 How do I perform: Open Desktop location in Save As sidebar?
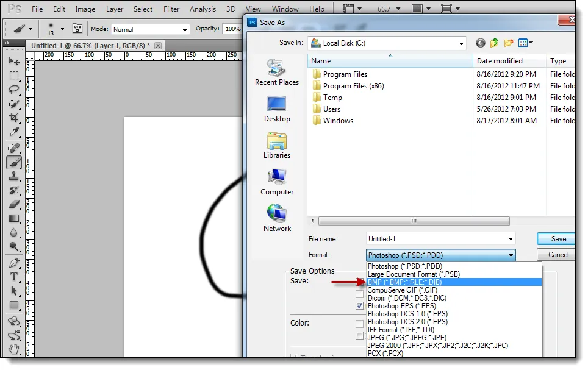(x=277, y=109)
